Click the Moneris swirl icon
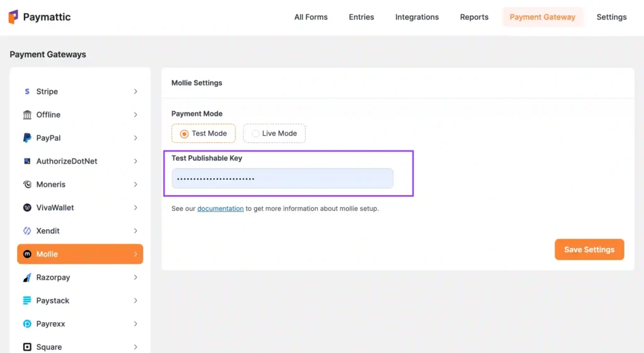Viewport: 644px width, 353px height. click(27, 184)
